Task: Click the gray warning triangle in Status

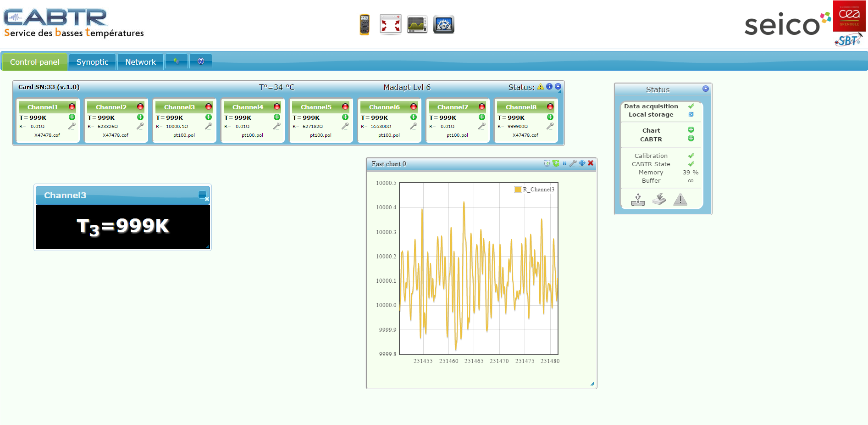Action: click(x=680, y=199)
